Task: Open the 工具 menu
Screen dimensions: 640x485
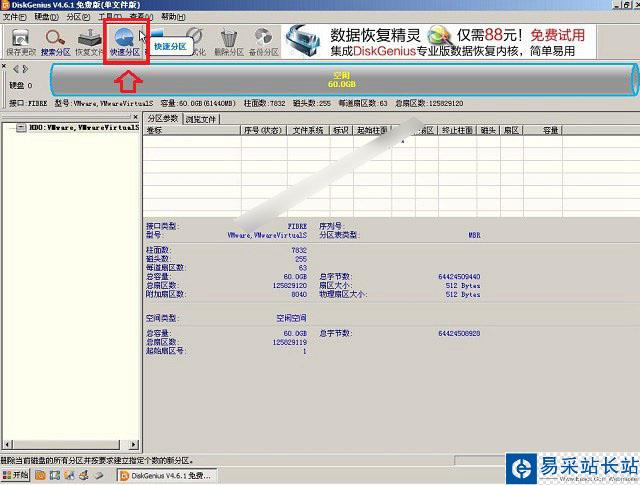Action: (x=109, y=17)
